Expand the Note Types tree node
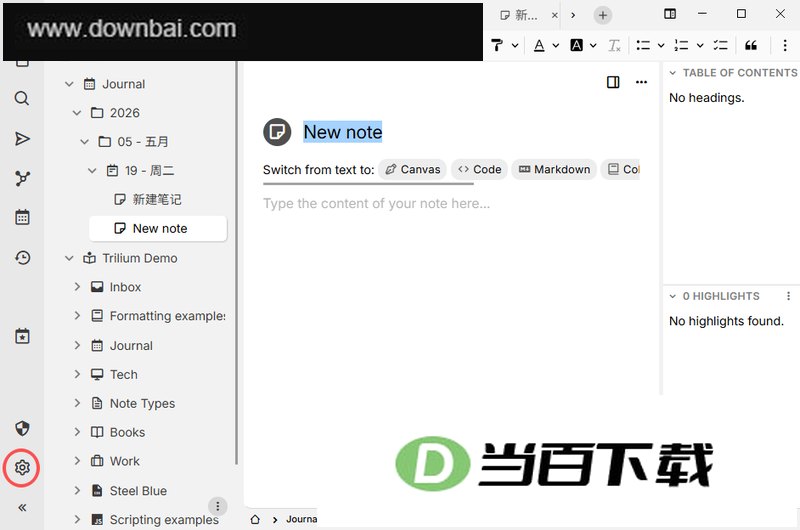This screenshot has height=530, width=800. click(x=77, y=403)
